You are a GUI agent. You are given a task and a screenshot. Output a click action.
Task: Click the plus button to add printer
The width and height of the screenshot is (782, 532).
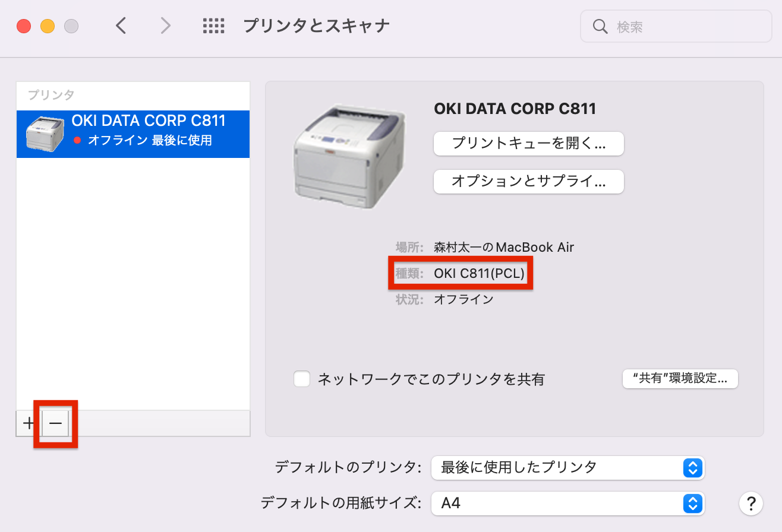(x=28, y=423)
